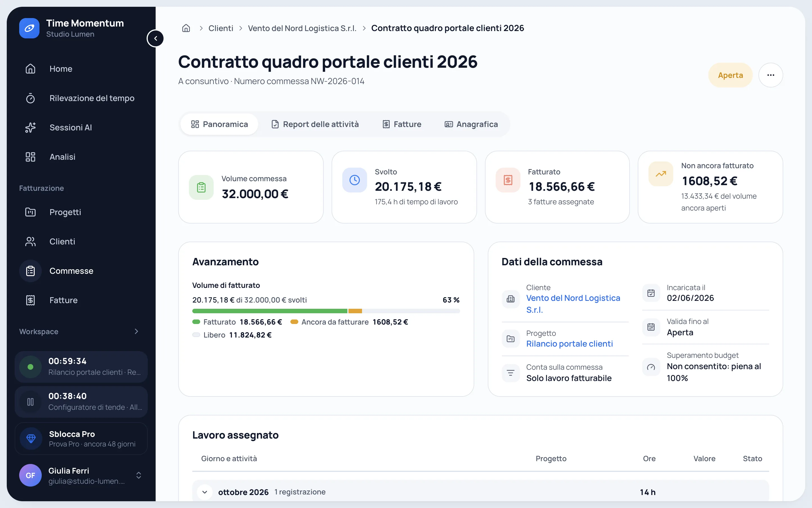This screenshot has height=508, width=812.
Task: Click the Ore column header
Action: (x=649, y=459)
